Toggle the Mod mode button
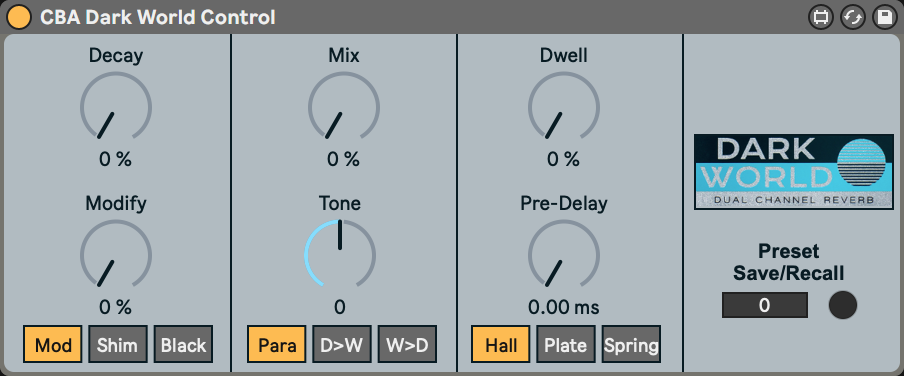Image resolution: width=904 pixels, height=376 pixels. point(53,345)
